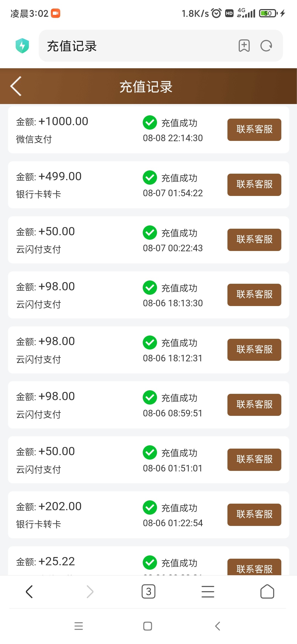Contact support for the +499.00 recharge
The width and height of the screenshot is (297, 644).
coord(254,185)
